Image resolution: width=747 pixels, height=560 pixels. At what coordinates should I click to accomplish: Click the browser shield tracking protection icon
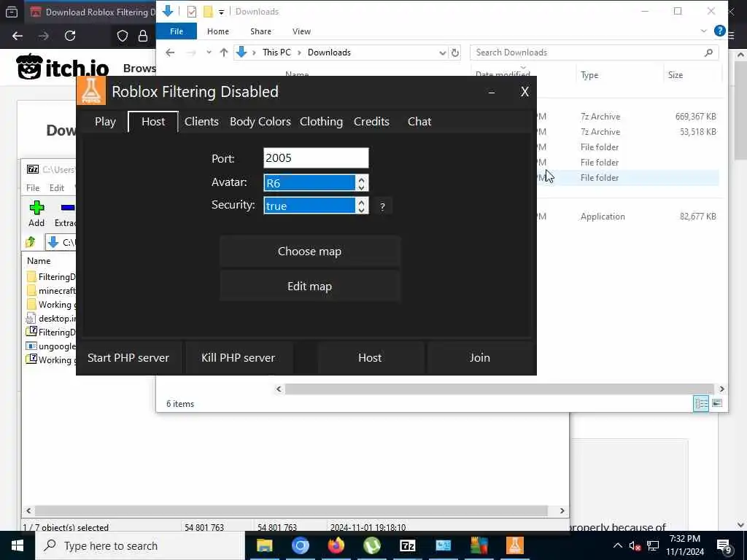[123, 36]
